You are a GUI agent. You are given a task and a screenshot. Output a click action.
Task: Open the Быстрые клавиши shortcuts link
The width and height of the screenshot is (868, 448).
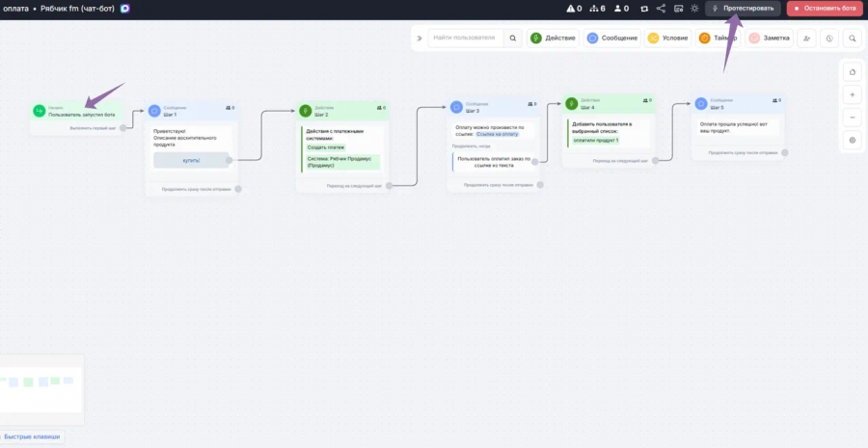pyautogui.click(x=32, y=436)
